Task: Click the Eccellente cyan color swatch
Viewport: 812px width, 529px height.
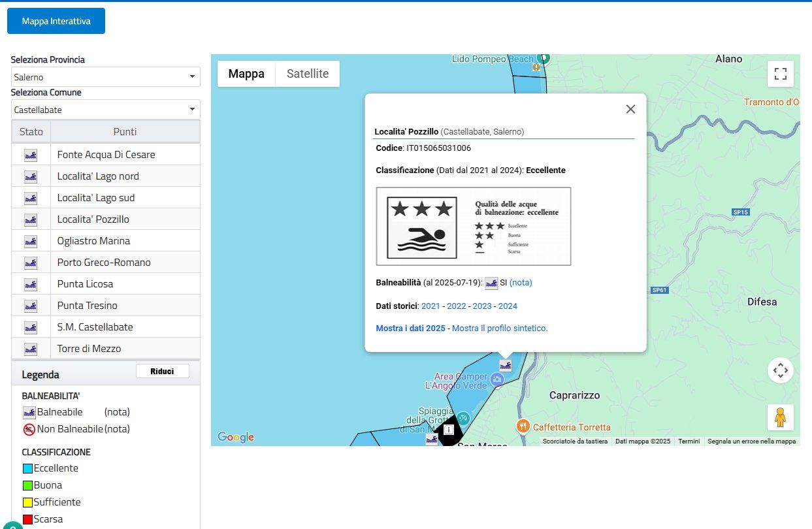Action: (x=27, y=468)
